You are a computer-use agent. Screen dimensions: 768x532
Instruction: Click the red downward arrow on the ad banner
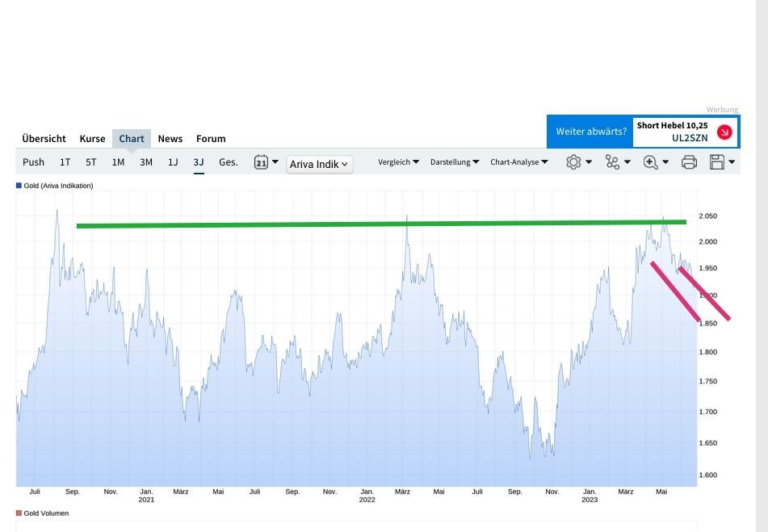[724, 132]
